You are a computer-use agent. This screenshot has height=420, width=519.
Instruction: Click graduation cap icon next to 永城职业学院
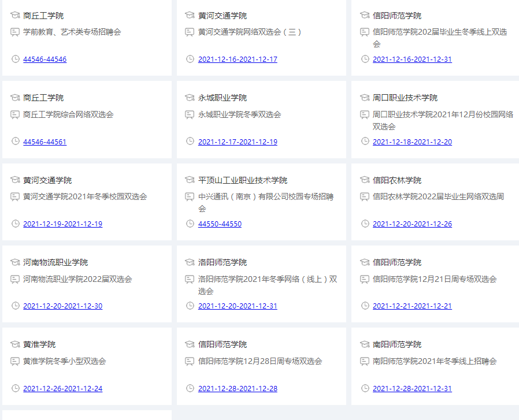(x=190, y=98)
